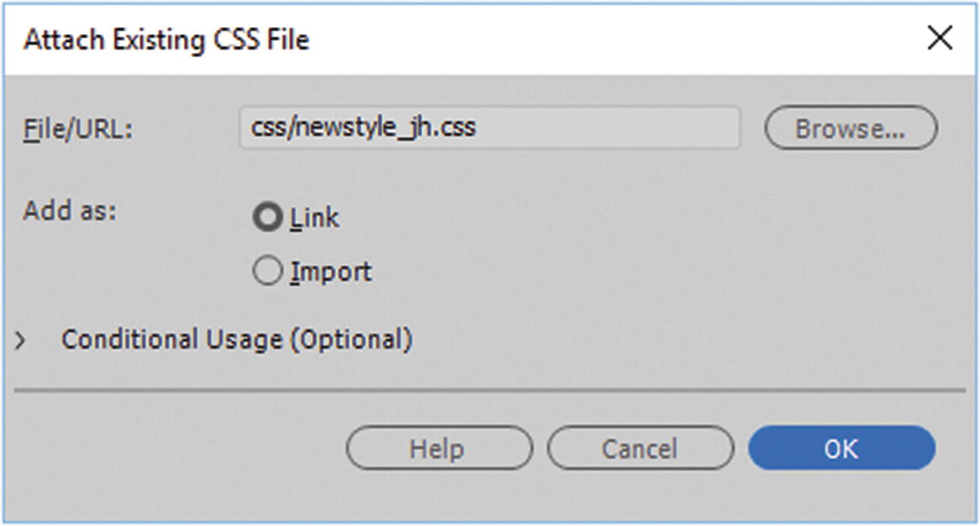
Task: Click the 'Import' option label text
Action: pyautogui.click(x=331, y=271)
